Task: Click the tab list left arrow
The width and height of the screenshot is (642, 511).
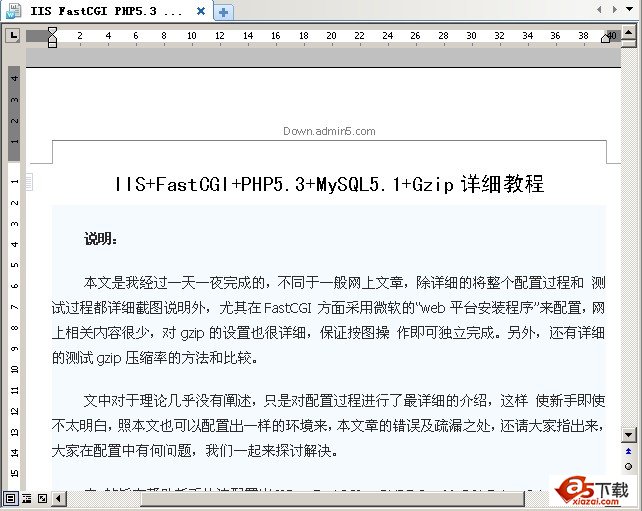Action: 599,9
